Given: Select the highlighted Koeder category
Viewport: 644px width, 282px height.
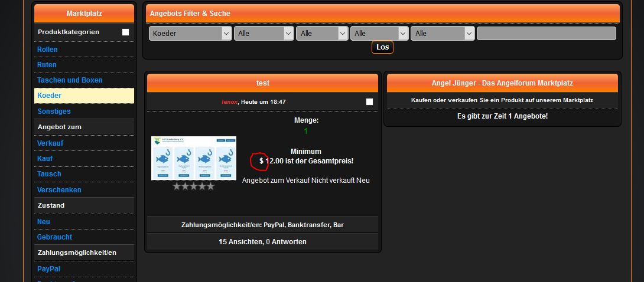Looking at the screenshot, I should point(50,96).
